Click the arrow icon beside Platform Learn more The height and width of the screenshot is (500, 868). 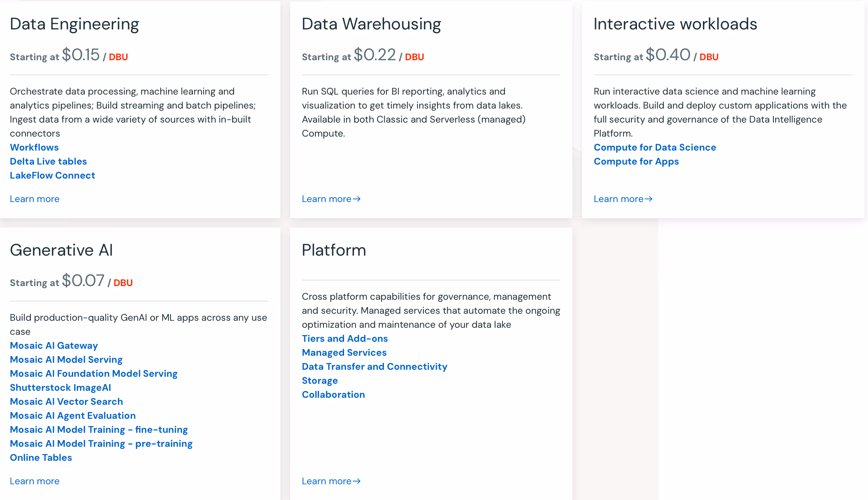pos(357,481)
